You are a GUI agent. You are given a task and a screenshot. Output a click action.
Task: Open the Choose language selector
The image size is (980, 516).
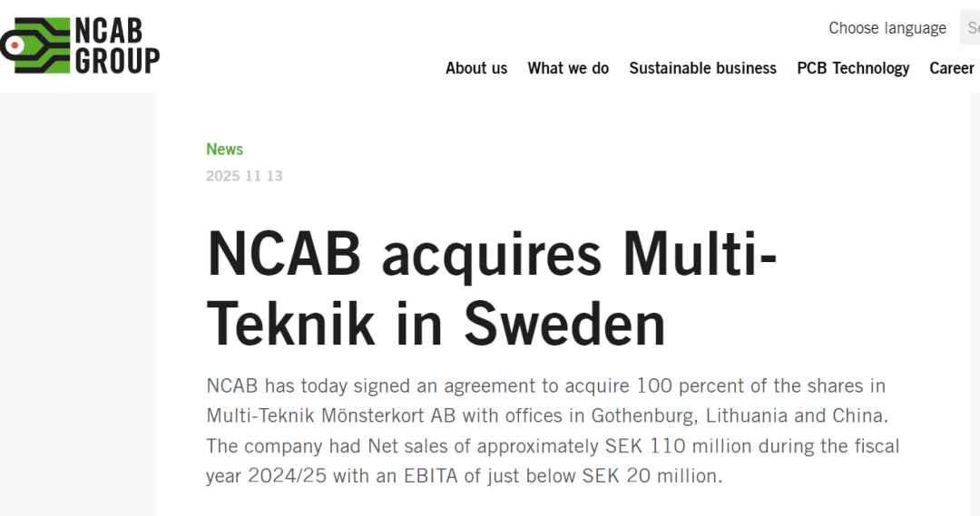point(887,28)
